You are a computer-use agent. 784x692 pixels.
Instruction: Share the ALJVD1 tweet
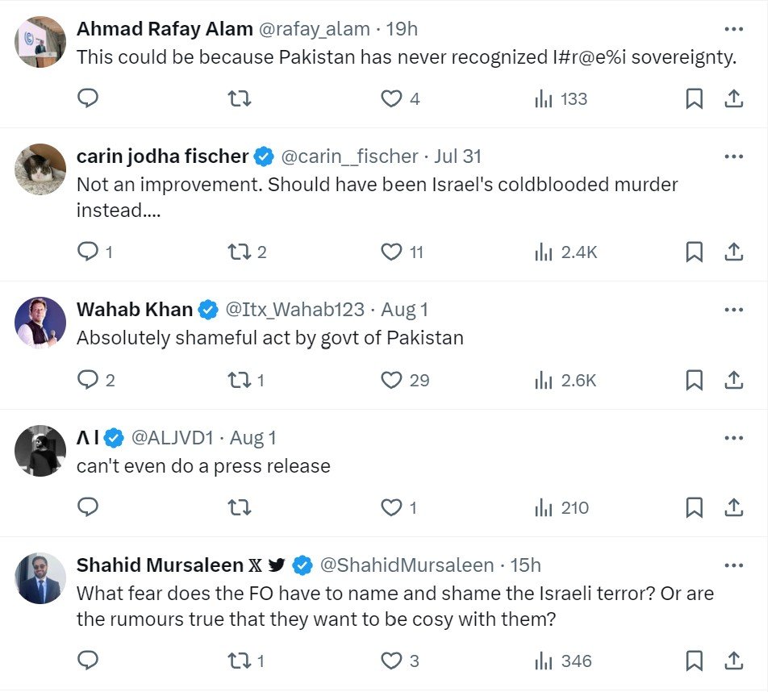click(x=733, y=507)
